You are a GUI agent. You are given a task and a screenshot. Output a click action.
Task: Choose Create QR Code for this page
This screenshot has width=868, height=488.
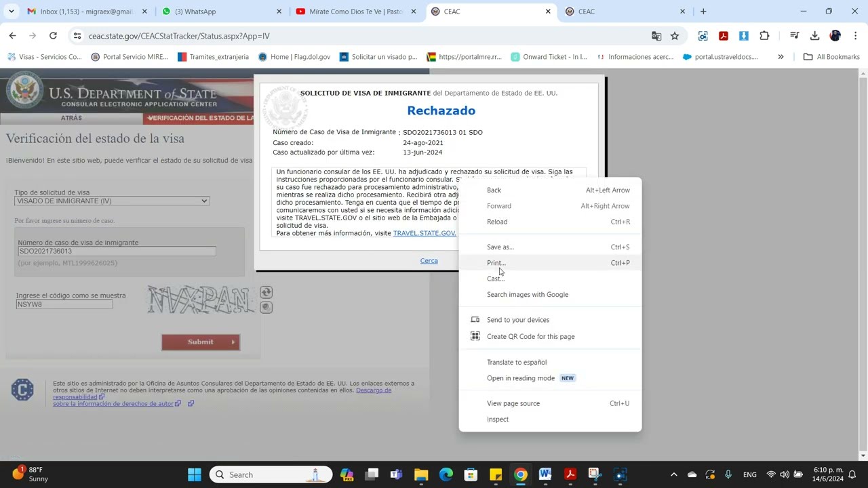[550, 336]
